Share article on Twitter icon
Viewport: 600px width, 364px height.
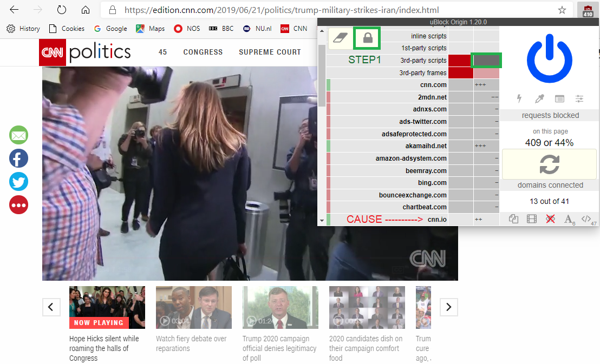click(19, 182)
